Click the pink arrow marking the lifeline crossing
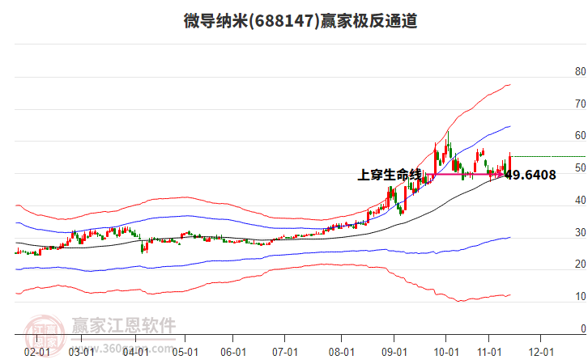This screenshot has height=364, width=588. pyautogui.click(x=465, y=174)
